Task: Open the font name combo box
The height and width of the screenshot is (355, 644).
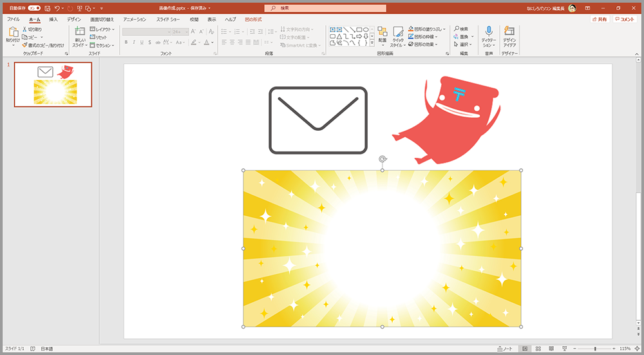Action: point(147,32)
